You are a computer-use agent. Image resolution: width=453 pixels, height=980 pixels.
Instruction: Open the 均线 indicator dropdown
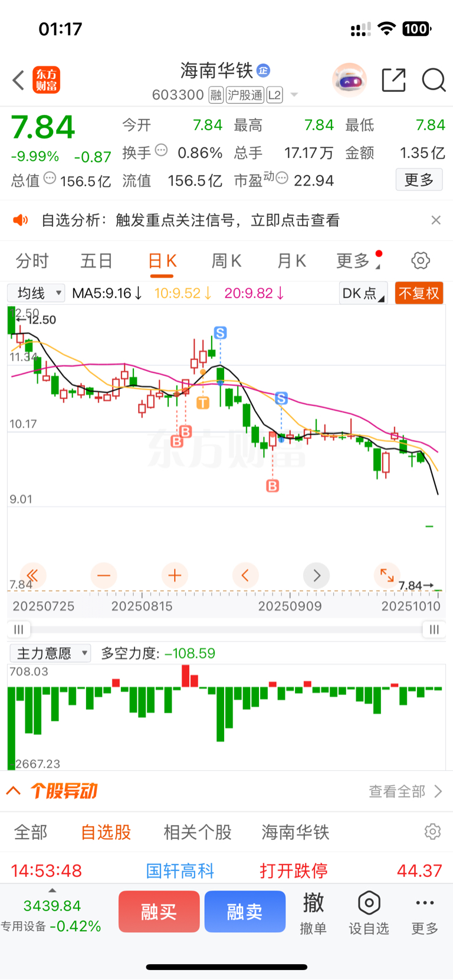point(36,293)
